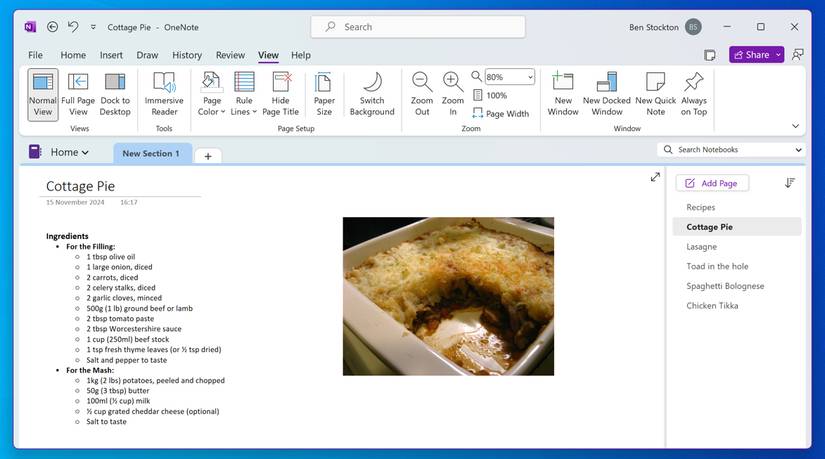Launch Immersive Reader
The width and height of the screenshot is (825, 459).
[x=164, y=95]
